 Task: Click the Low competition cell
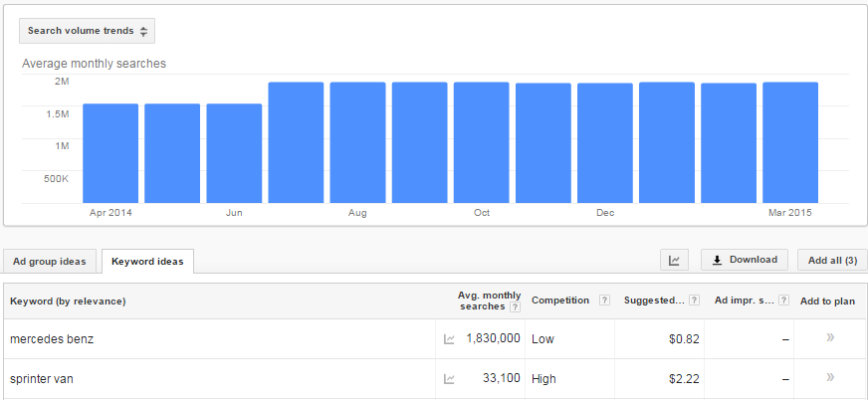pos(542,339)
